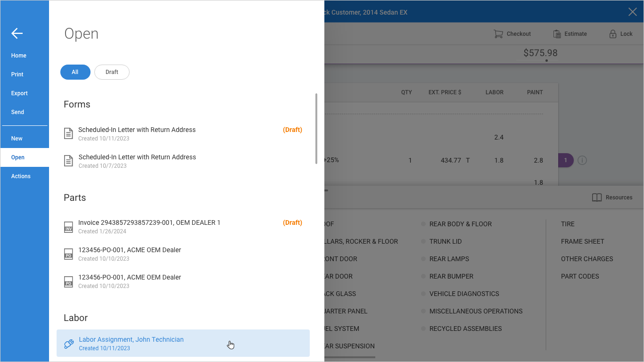Open the Print menu item

(x=17, y=74)
